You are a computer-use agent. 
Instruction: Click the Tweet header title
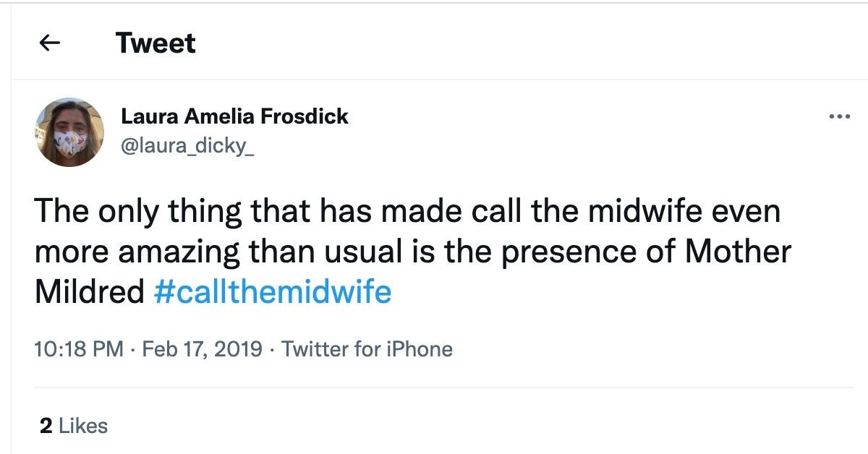coord(156,43)
